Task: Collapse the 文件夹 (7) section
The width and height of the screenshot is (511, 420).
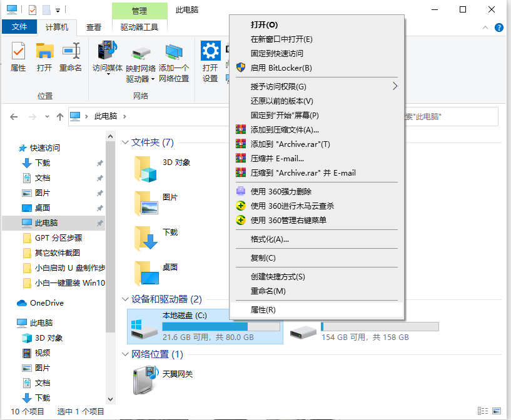Action: (125, 142)
